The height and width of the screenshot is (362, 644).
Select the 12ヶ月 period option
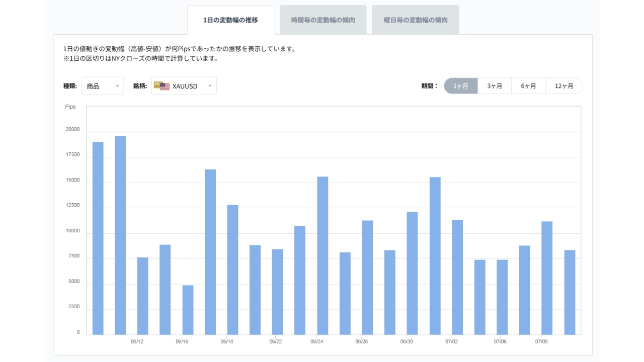564,86
